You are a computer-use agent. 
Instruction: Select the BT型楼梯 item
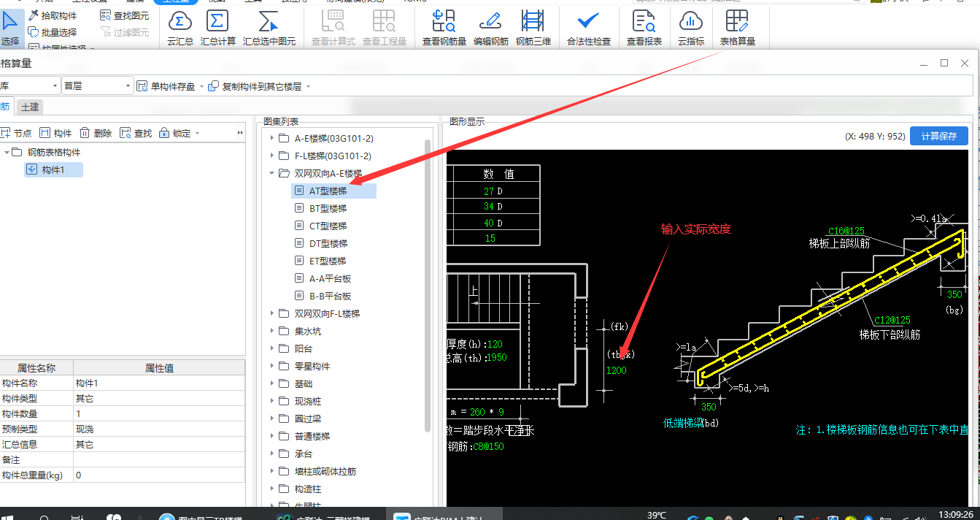point(328,208)
